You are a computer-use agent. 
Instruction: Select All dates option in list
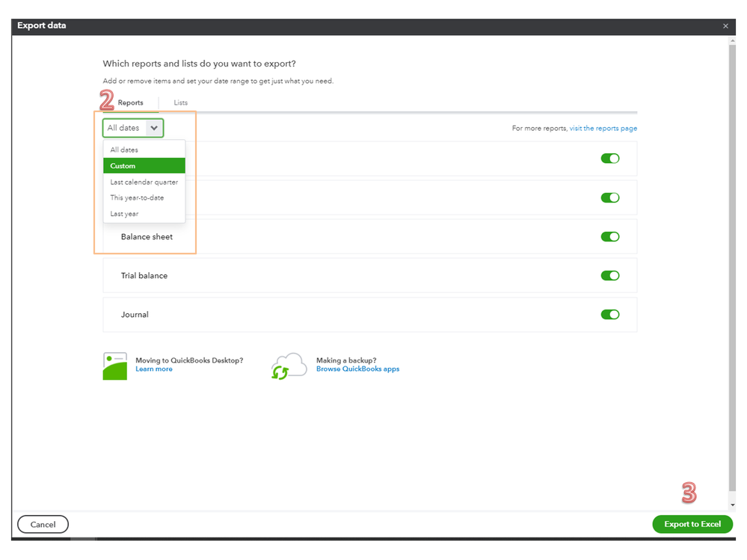(x=144, y=150)
